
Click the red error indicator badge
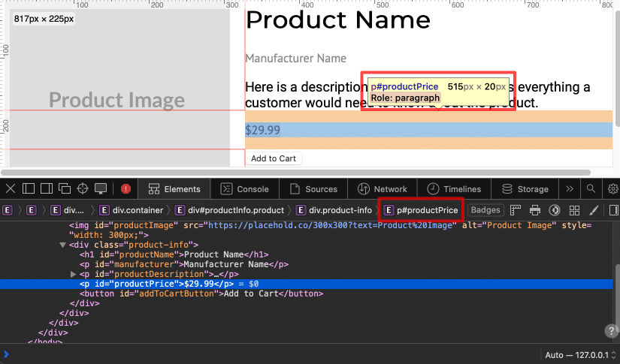tap(126, 189)
